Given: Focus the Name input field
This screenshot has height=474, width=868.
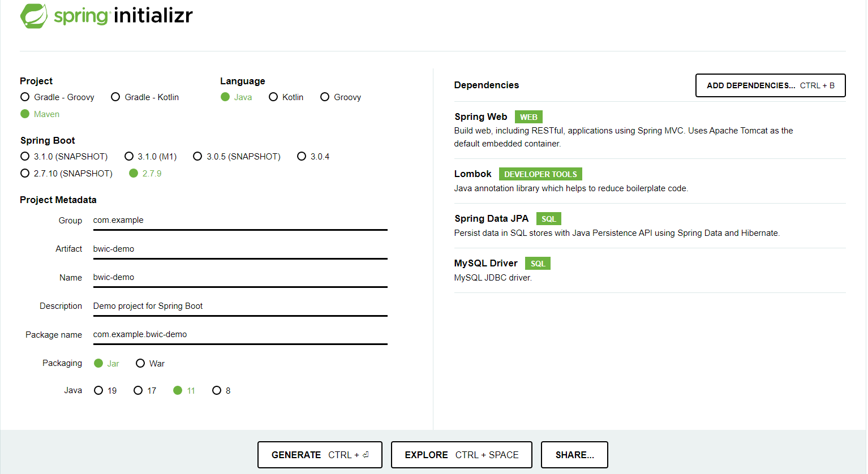Looking at the screenshot, I should (x=240, y=278).
